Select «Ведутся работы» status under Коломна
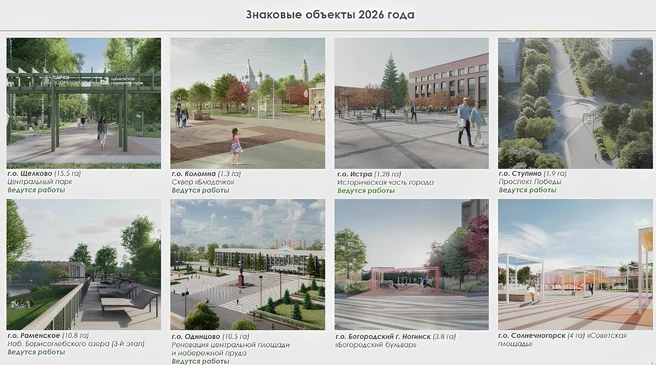The width and height of the screenshot is (656, 365). (200, 190)
